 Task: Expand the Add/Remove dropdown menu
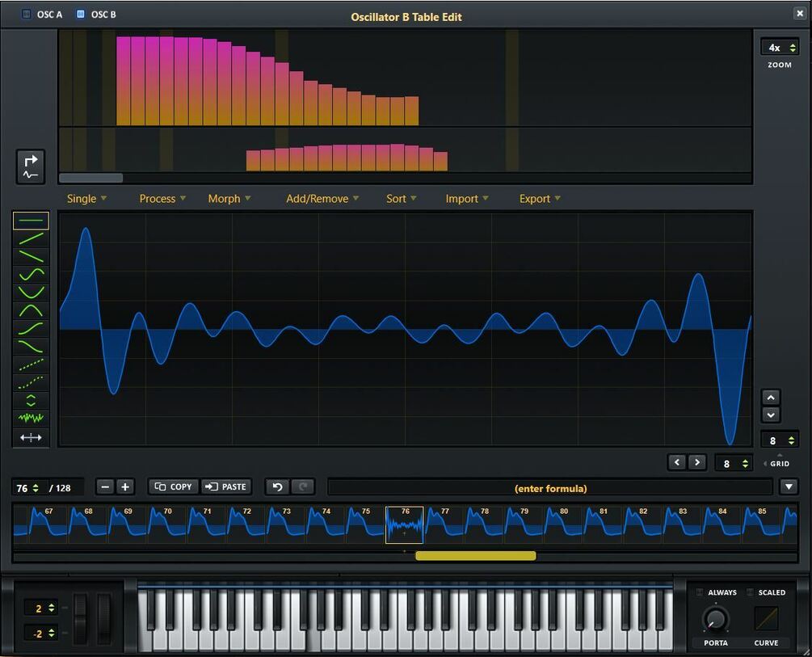[x=322, y=199]
